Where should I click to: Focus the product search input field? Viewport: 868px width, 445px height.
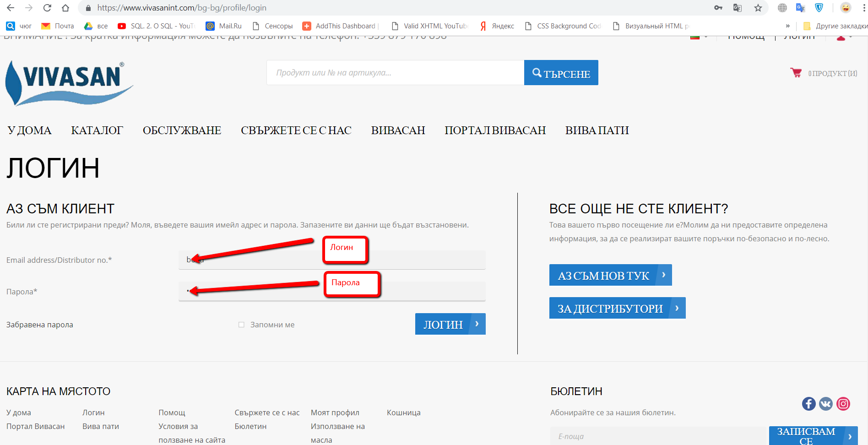click(x=396, y=73)
